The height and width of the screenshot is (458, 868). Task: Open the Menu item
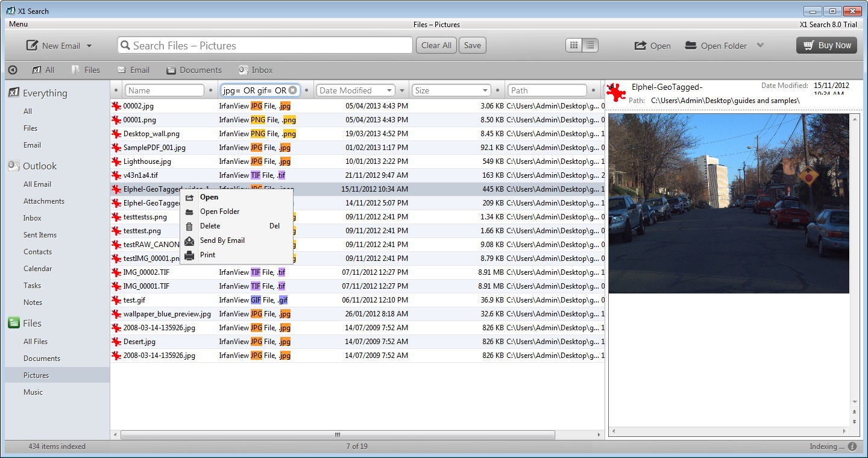click(x=18, y=24)
